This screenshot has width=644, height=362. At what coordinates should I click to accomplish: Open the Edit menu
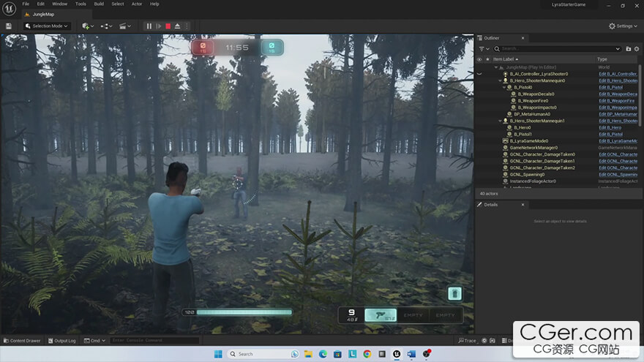click(41, 4)
